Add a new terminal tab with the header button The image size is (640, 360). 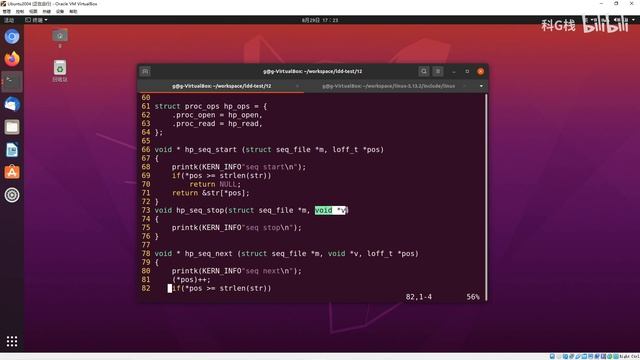point(145,71)
